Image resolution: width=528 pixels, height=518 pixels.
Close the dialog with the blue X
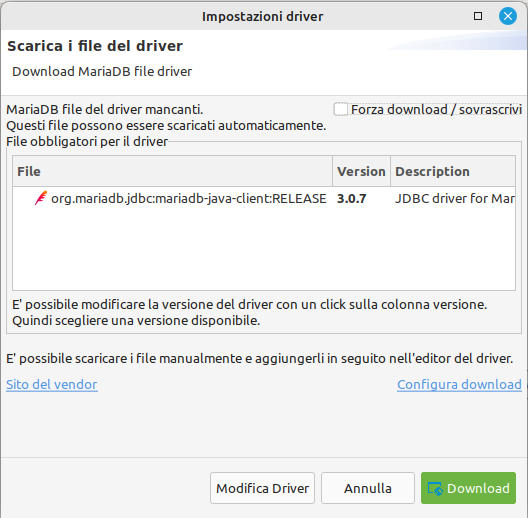point(508,16)
